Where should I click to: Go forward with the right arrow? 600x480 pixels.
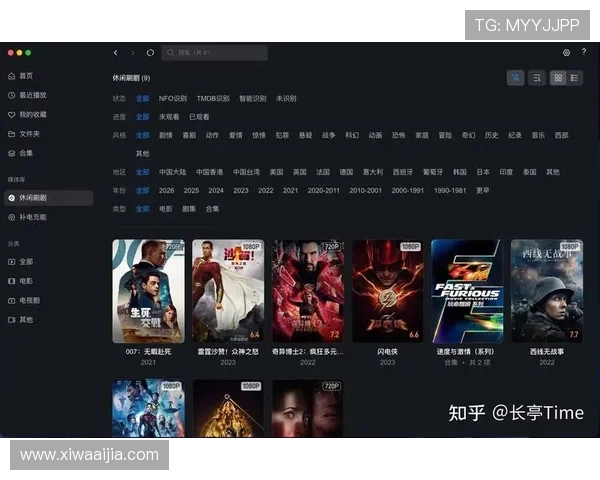coord(133,53)
